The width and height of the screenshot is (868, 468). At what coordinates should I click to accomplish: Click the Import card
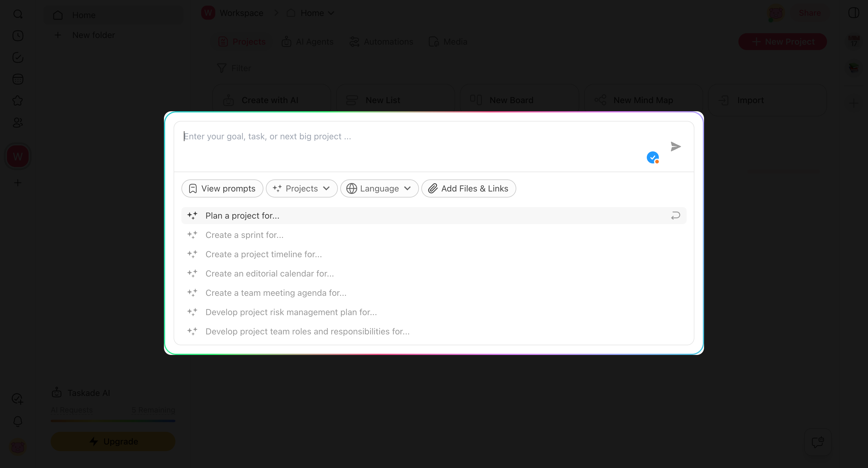pyautogui.click(x=767, y=100)
